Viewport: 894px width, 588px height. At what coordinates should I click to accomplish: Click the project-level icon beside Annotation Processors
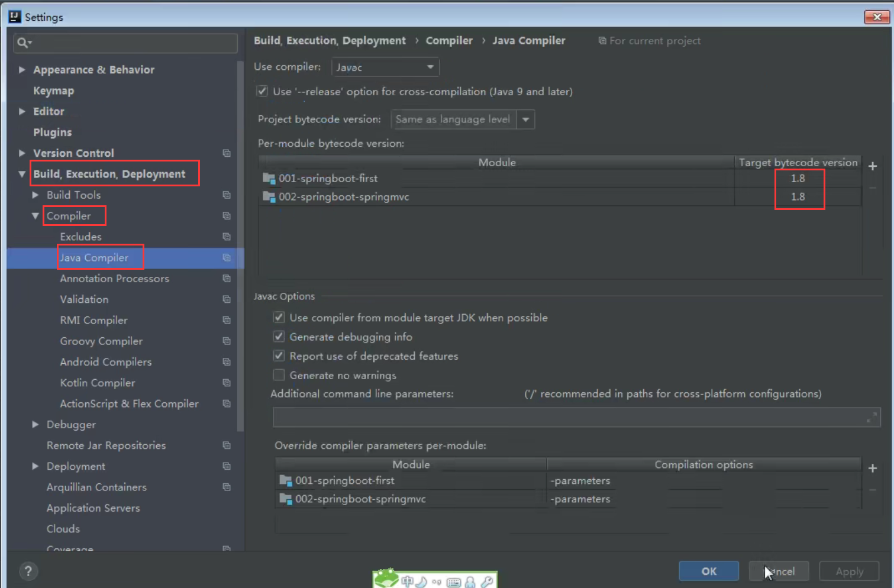click(227, 278)
